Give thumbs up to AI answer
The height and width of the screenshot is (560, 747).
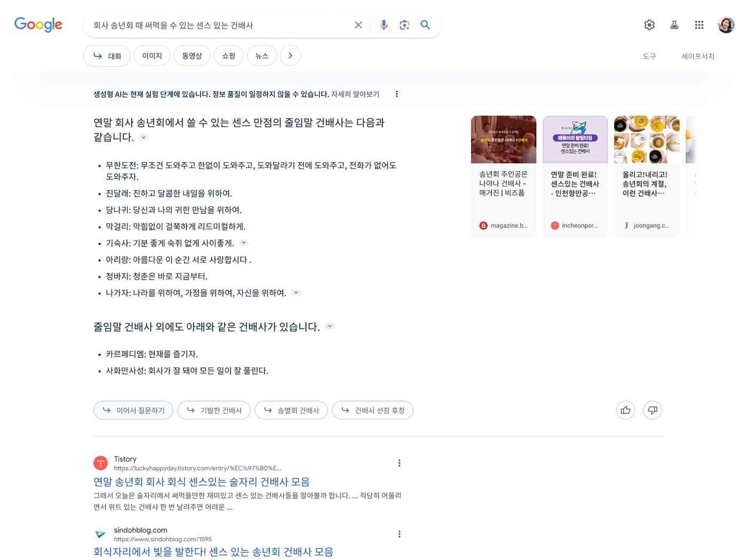click(x=626, y=410)
